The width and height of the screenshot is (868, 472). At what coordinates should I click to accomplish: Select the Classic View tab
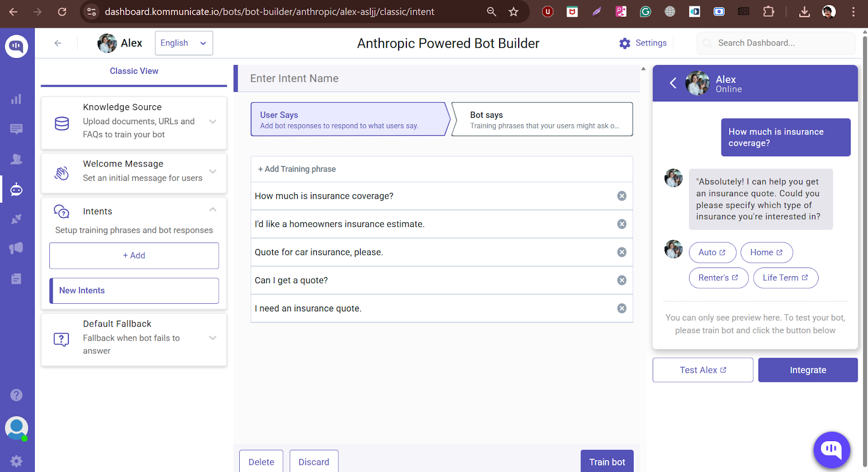(x=134, y=71)
